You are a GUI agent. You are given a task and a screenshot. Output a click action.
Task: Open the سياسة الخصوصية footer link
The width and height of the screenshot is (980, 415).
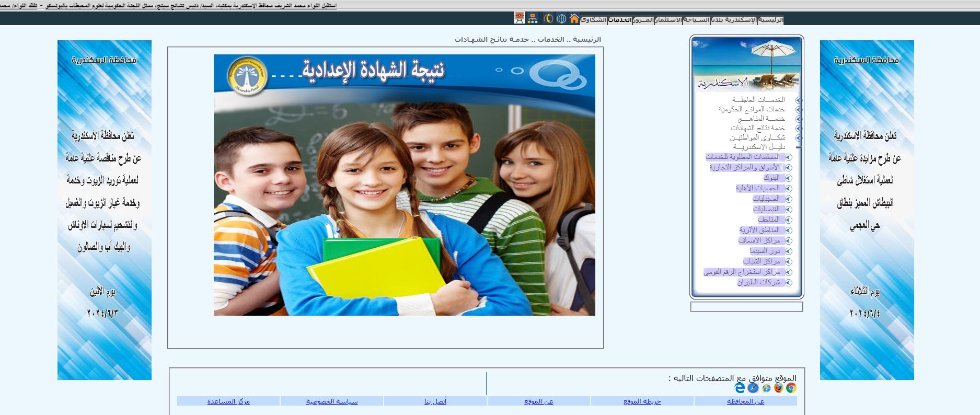pyautogui.click(x=332, y=401)
